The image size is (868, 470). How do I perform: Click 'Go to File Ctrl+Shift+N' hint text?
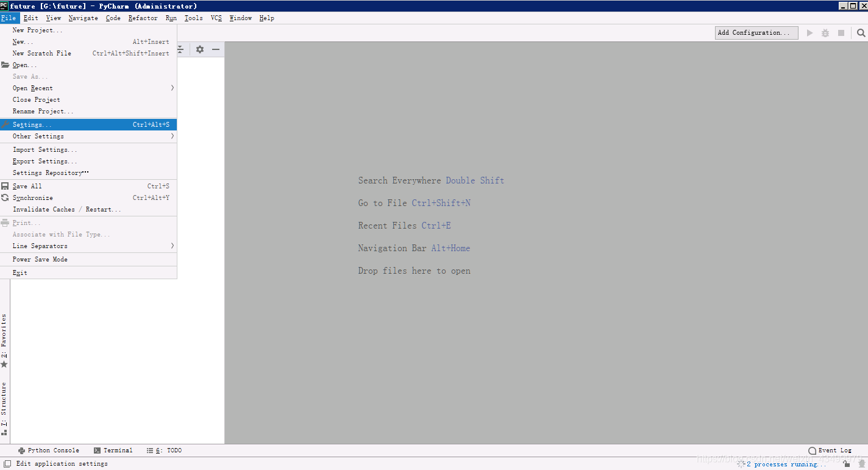pyautogui.click(x=414, y=203)
